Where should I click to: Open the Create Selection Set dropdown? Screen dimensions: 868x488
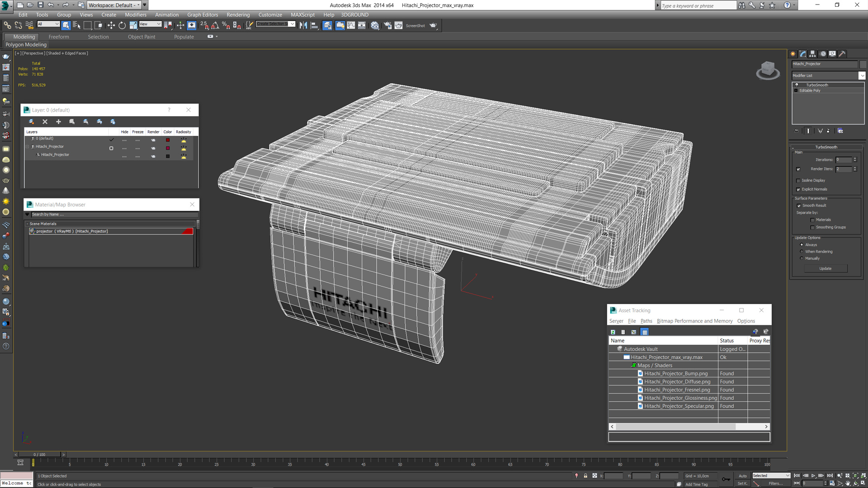coord(276,24)
